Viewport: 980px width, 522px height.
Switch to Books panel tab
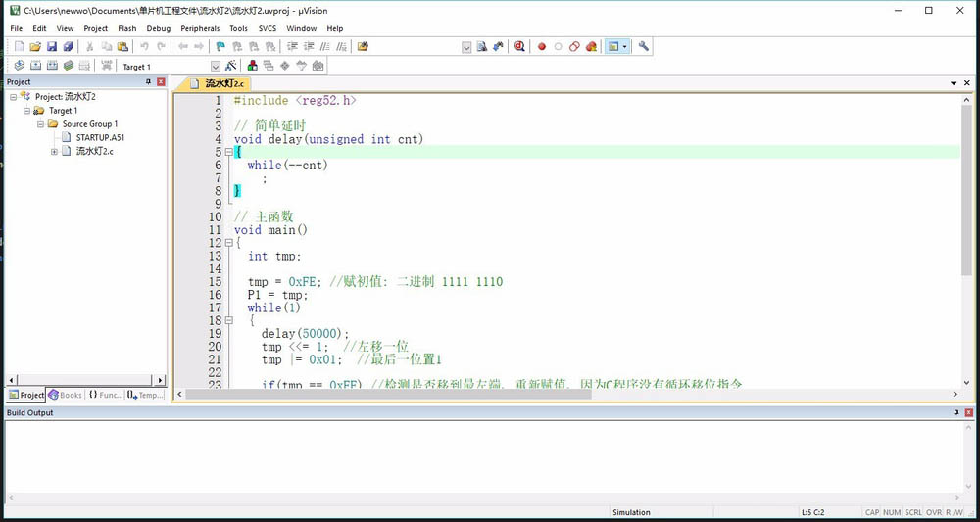tap(65, 395)
